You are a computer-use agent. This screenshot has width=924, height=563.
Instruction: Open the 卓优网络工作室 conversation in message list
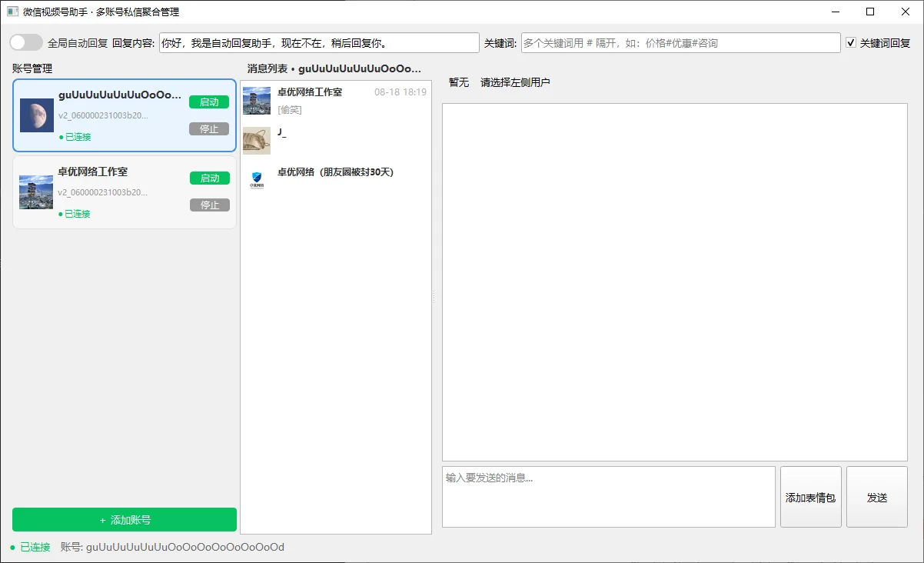tap(336, 101)
